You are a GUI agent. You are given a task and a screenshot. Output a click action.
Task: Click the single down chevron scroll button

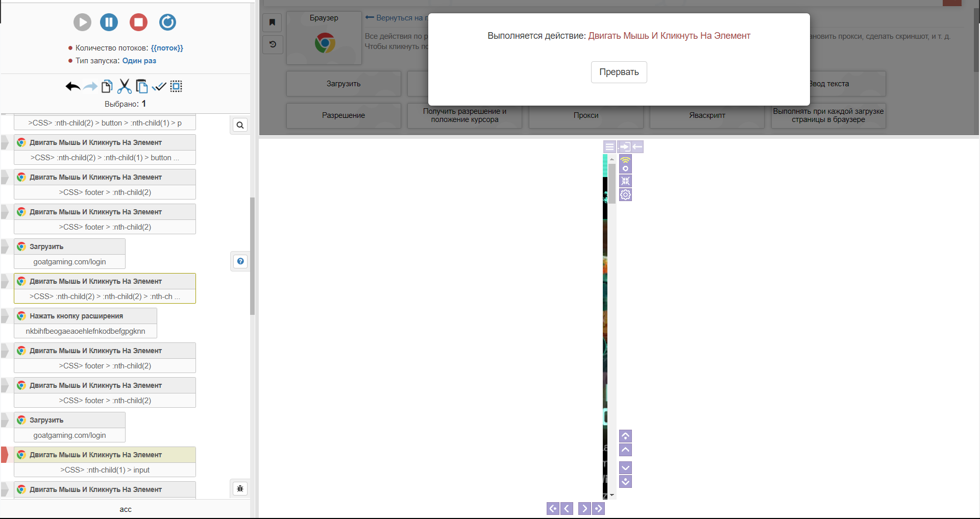tap(625, 467)
